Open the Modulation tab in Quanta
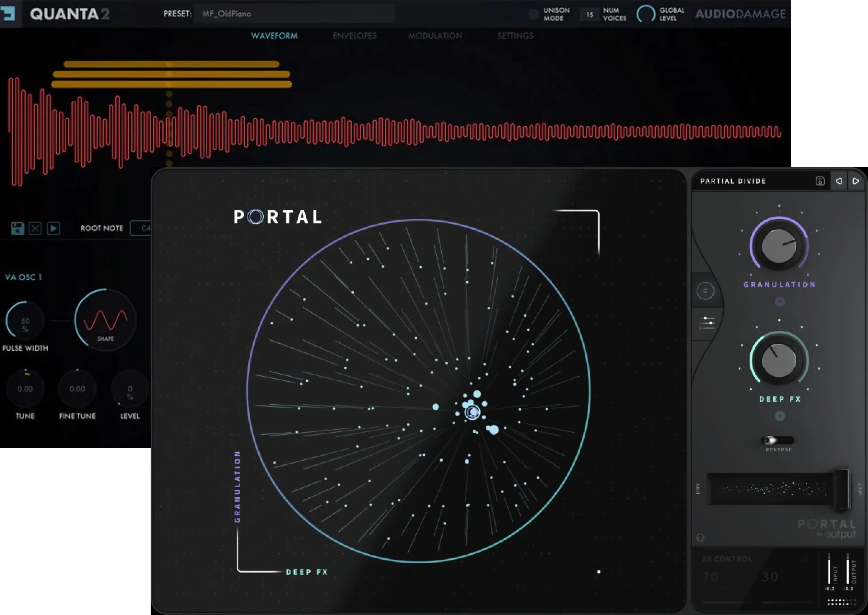Viewport: 868px width, 615px height. pyautogui.click(x=435, y=36)
